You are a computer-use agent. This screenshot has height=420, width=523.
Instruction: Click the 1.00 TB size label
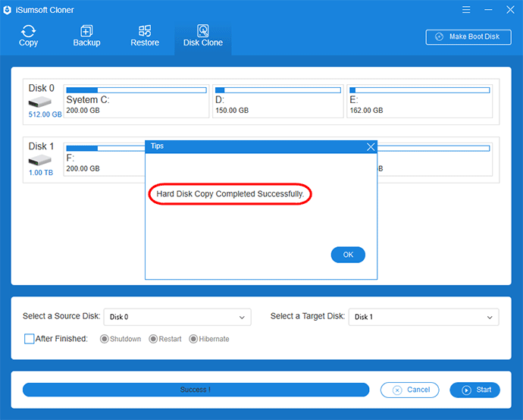(x=41, y=173)
